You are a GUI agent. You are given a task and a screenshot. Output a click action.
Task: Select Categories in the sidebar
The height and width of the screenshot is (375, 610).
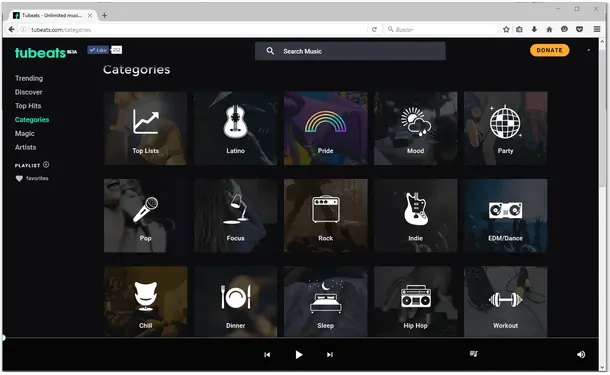point(32,119)
